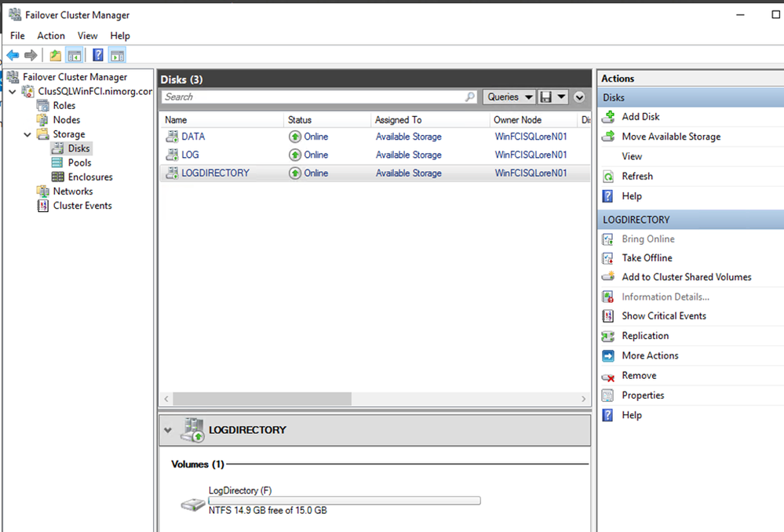
Task: Open the Action menu
Action: (x=51, y=36)
